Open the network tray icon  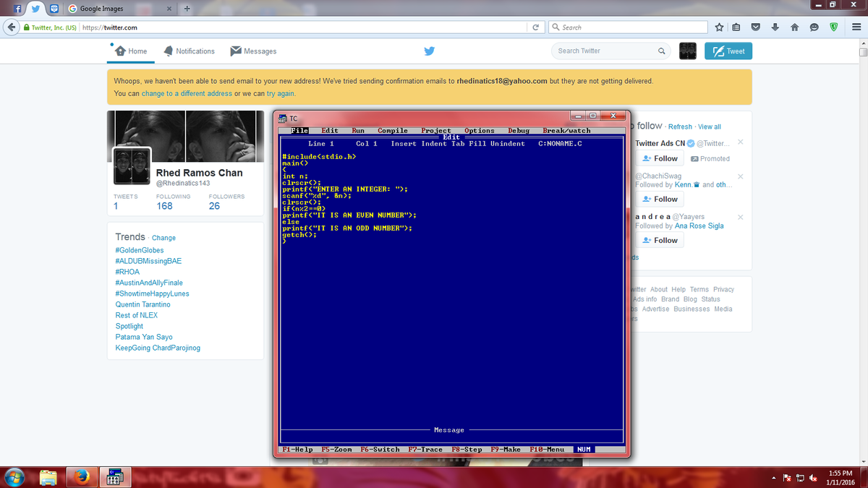(x=800, y=477)
